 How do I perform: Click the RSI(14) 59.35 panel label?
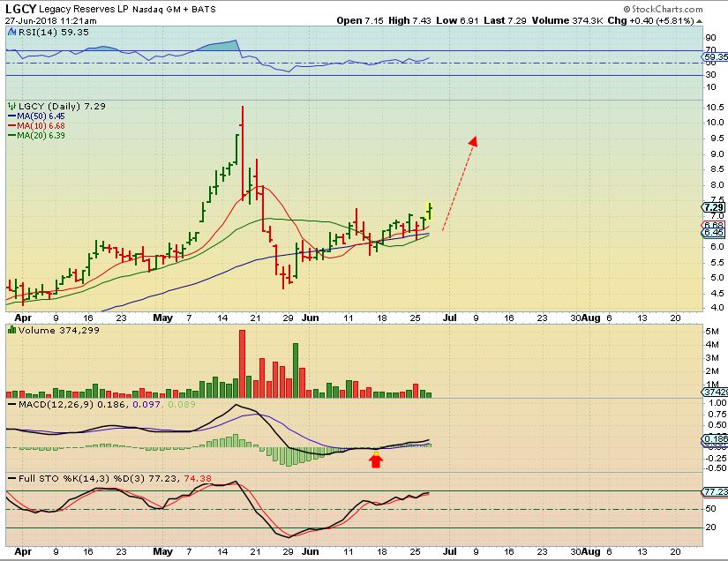click(x=54, y=32)
